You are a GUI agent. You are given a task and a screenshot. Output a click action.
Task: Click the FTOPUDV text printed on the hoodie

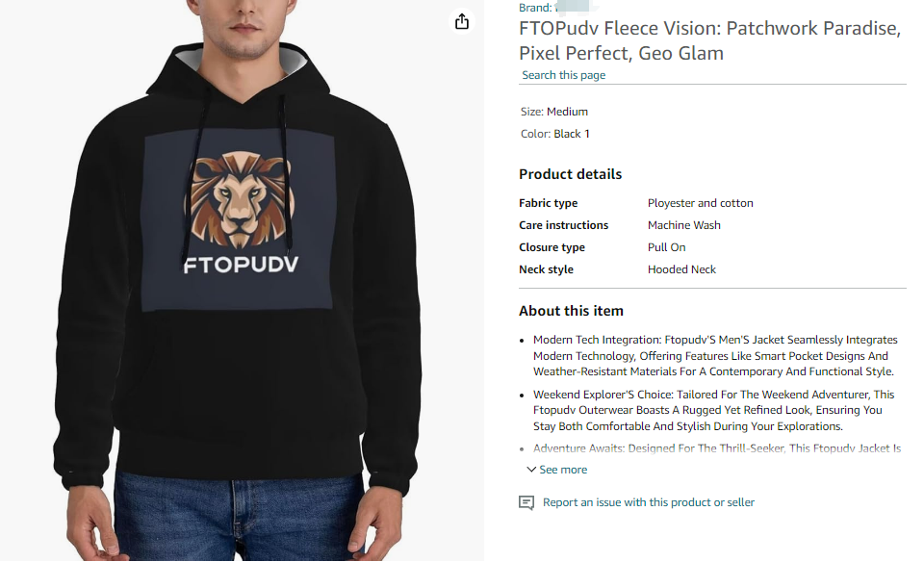pyautogui.click(x=241, y=265)
